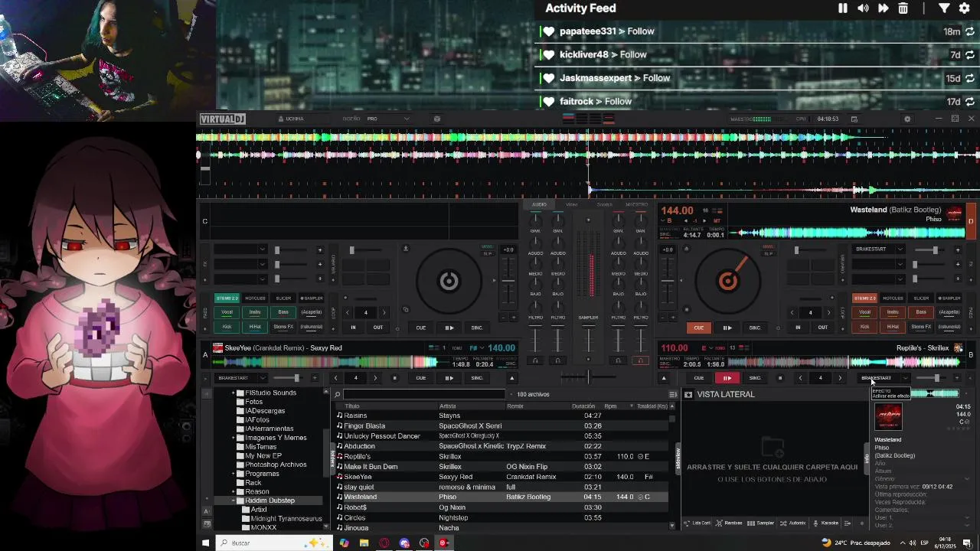The image size is (980, 551).
Task: Toggle SLIP mode on left deck
Action: (x=488, y=253)
